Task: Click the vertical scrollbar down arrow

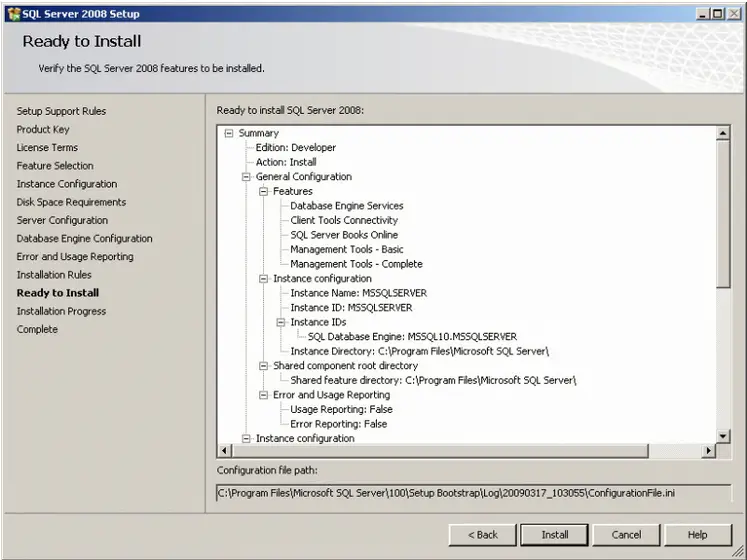Action: pos(723,436)
